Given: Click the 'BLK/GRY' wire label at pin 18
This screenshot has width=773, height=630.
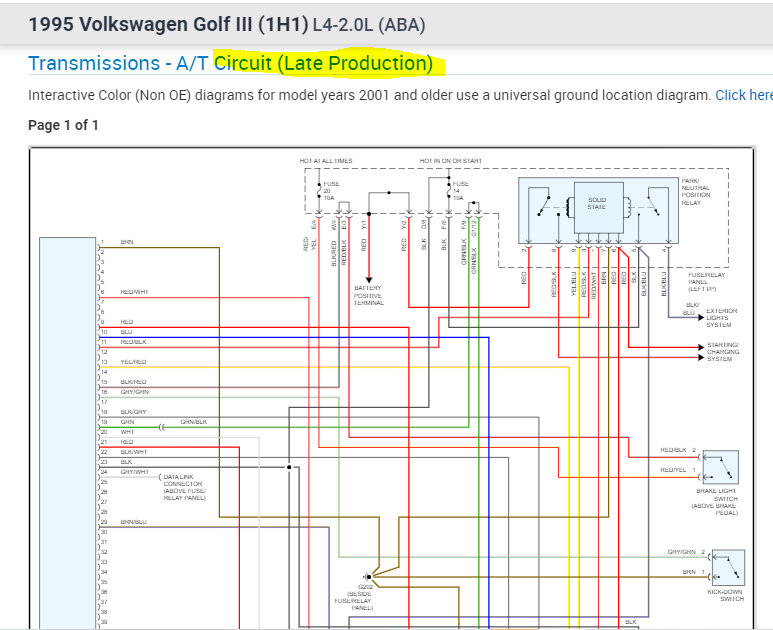Looking at the screenshot, I should 133,412.
